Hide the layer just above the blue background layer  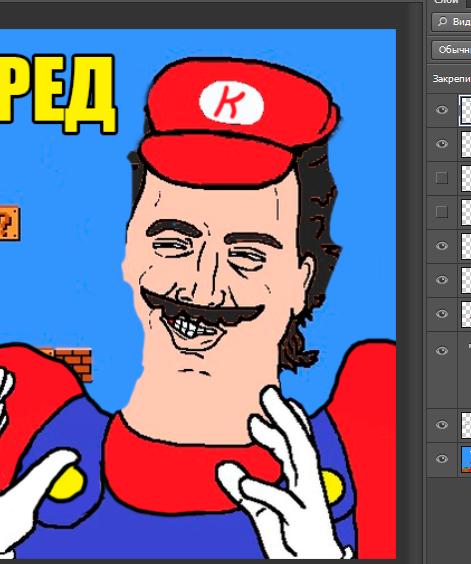(442, 425)
